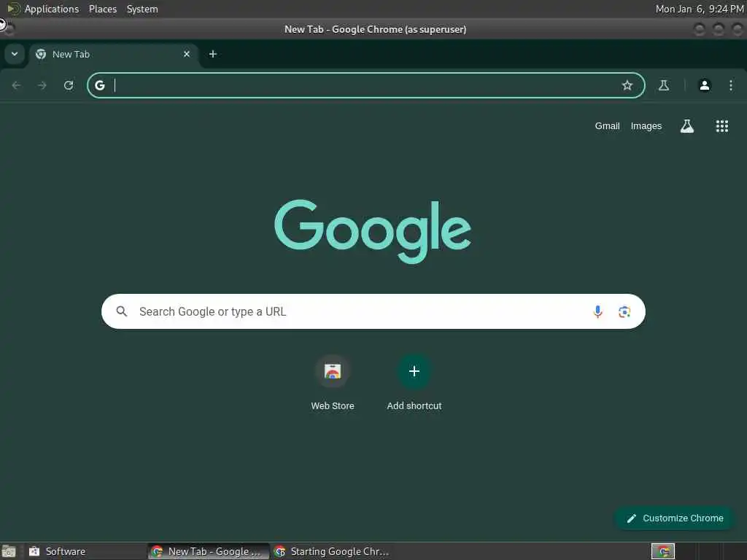The width and height of the screenshot is (747, 560).
Task: Open Chrome Labs flask in toolbar
Action: (664, 85)
